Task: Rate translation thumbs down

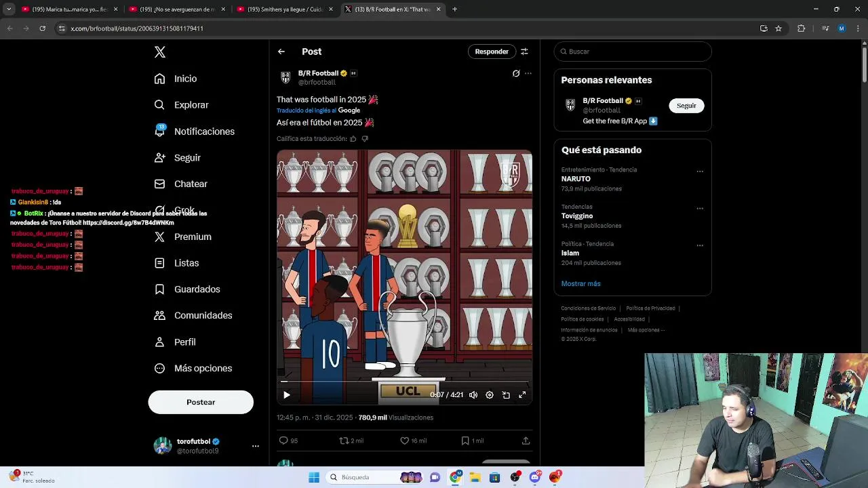Action: pyautogui.click(x=365, y=139)
